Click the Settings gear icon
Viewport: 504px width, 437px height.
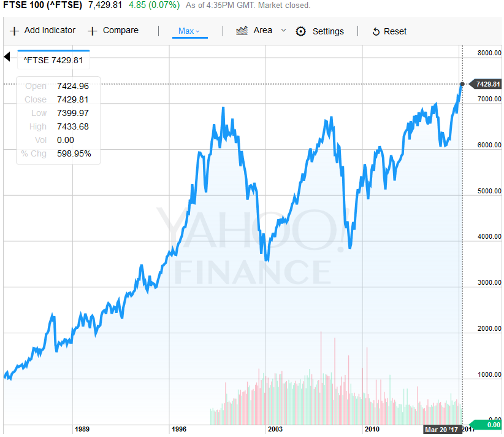(x=300, y=31)
